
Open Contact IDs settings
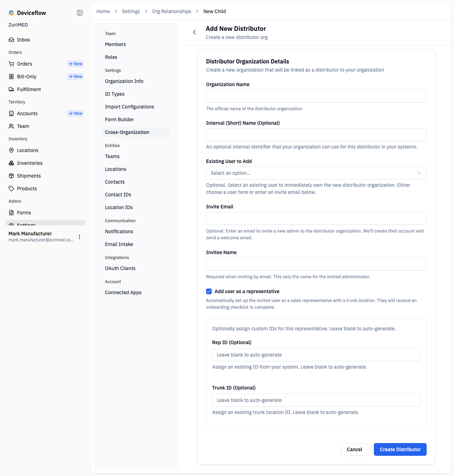[136, 195]
